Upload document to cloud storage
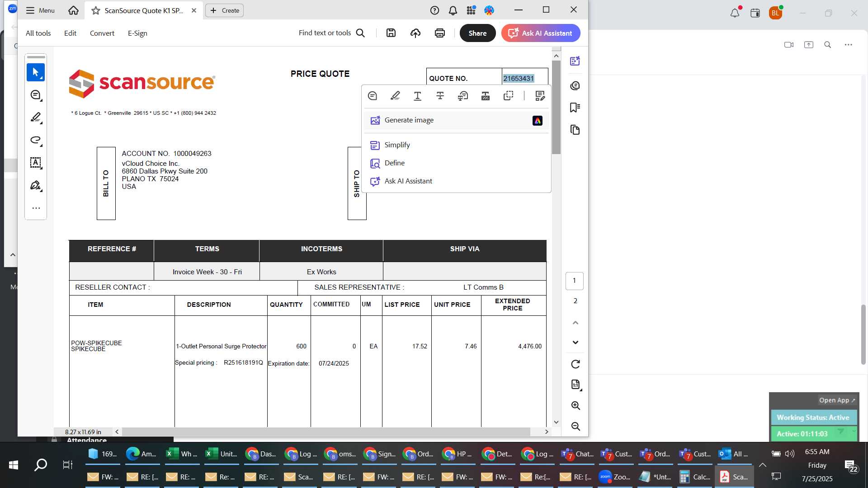 click(x=415, y=33)
